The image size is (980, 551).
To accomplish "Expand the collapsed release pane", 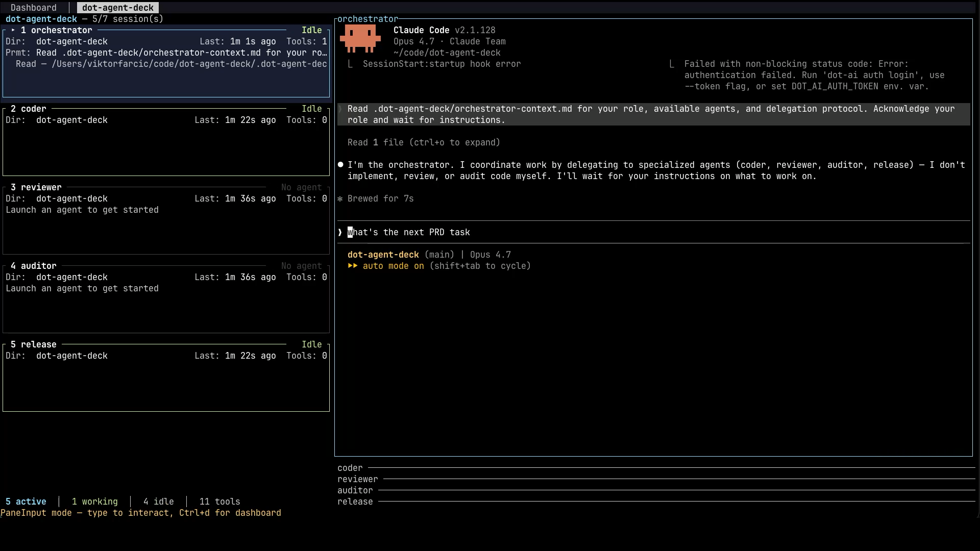I will [x=656, y=502].
